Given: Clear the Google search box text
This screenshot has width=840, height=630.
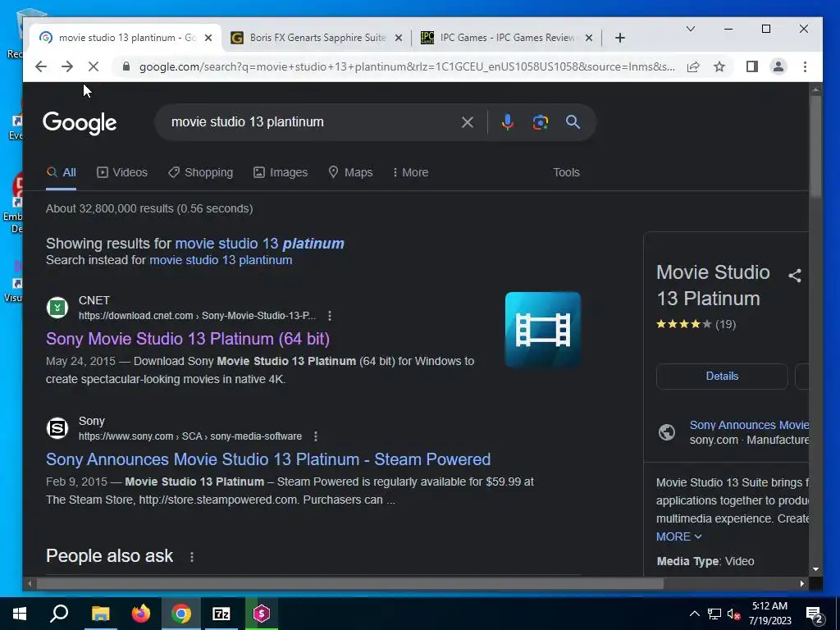Looking at the screenshot, I should point(467,122).
